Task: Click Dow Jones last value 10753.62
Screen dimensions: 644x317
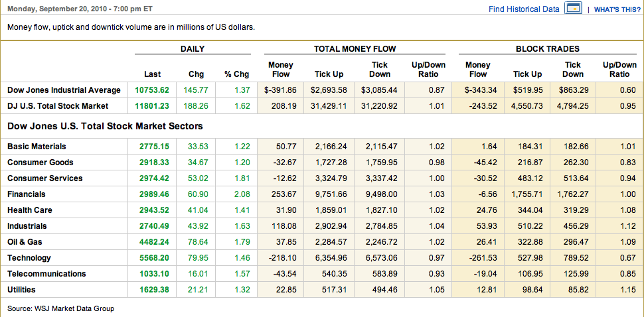Action: tap(152, 90)
